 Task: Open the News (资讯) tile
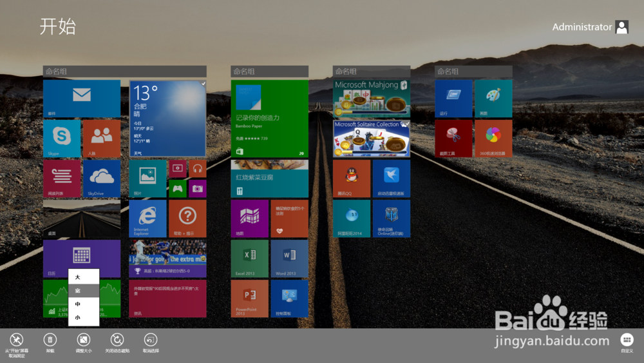click(x=167, y=299)
